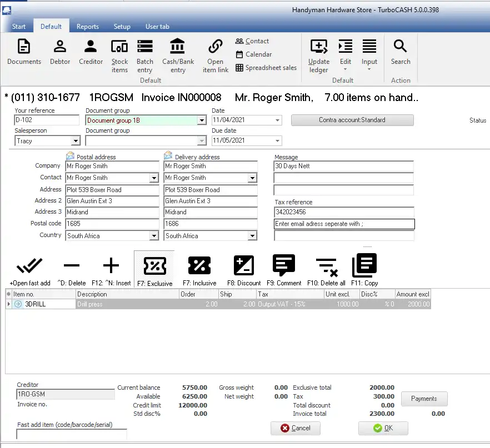Expand the Document group 1B dropdown

(202, 120)
